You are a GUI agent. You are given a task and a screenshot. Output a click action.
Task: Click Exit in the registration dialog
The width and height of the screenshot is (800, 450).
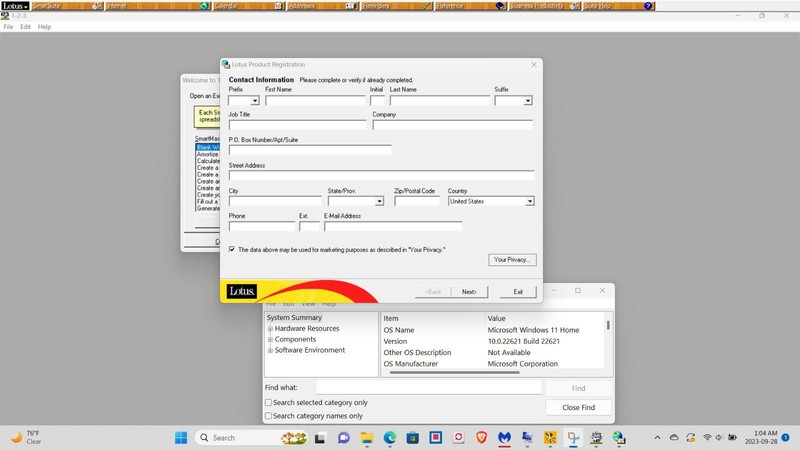(x=518, y=292)
